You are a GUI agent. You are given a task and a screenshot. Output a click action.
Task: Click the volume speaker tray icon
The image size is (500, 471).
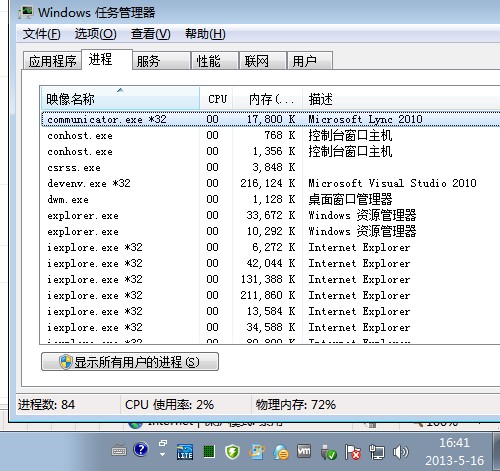[400, 452]
